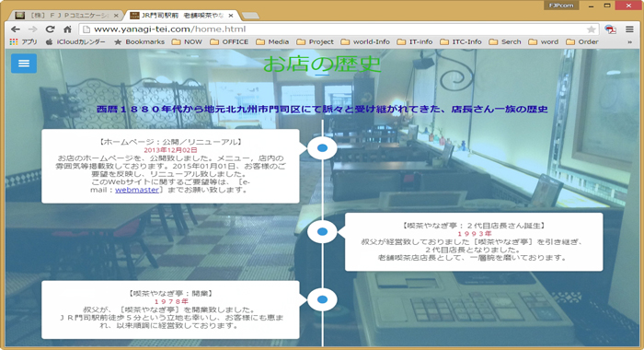Show hidden bookmarks with the overflow chevron
Viewport: 644px width, 350px height.
tap(629, 42)
